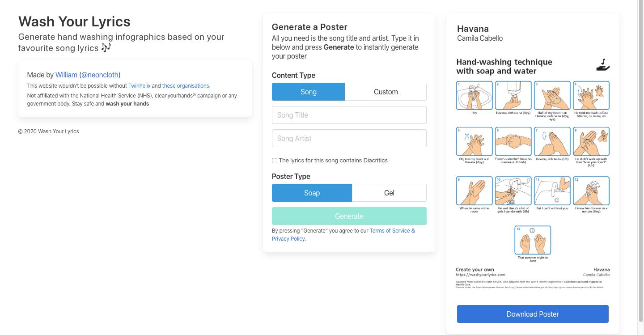Click step 10 rinsing hands illustration
The height and width of the screenshot is (335, 644).
click(x=513, y=191)
